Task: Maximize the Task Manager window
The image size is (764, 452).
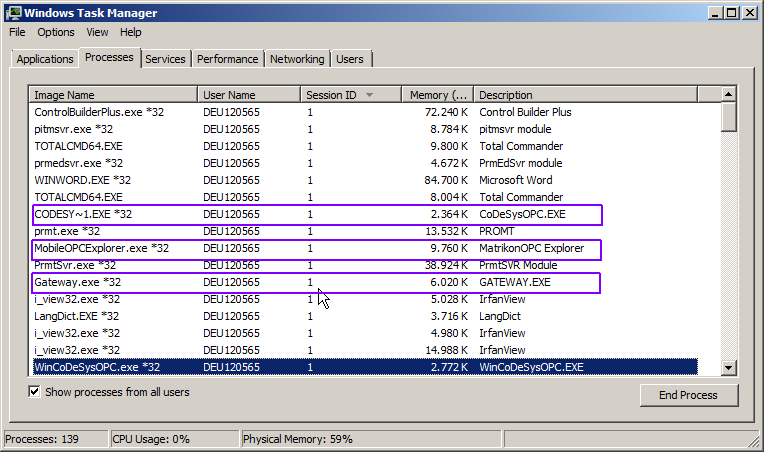Action: coord(732,13)
